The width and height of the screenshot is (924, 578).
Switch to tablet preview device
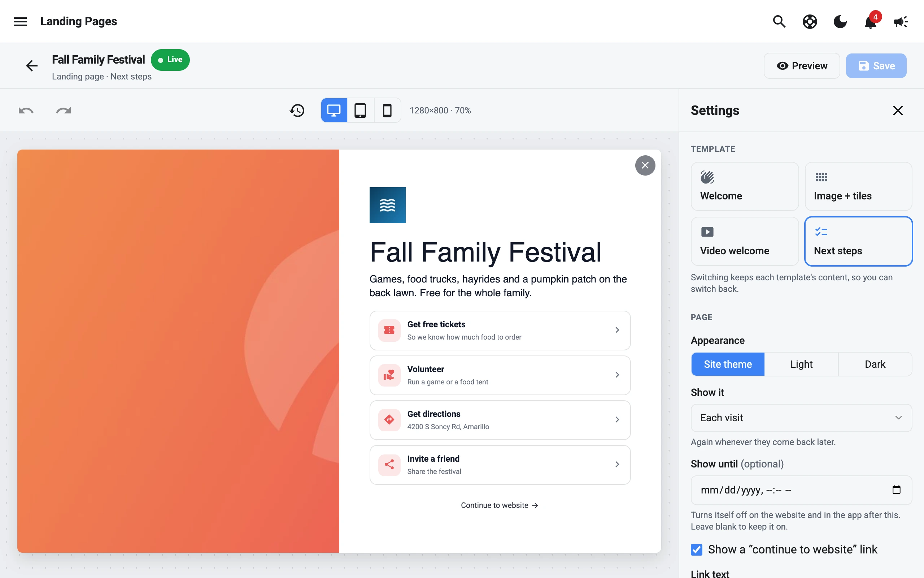coord(361,110)
